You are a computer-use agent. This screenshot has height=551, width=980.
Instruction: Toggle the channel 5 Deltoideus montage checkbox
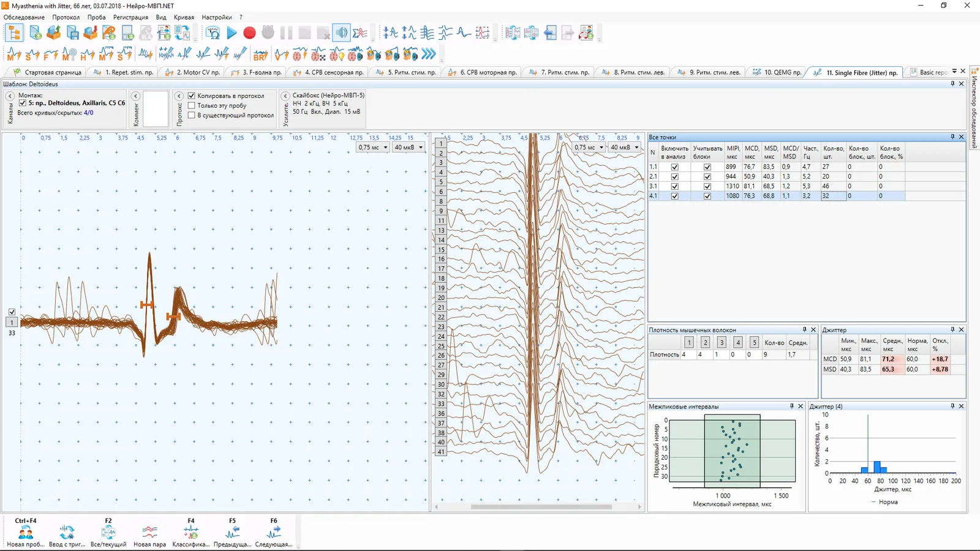pyautogui.click(x=23, y=103)
